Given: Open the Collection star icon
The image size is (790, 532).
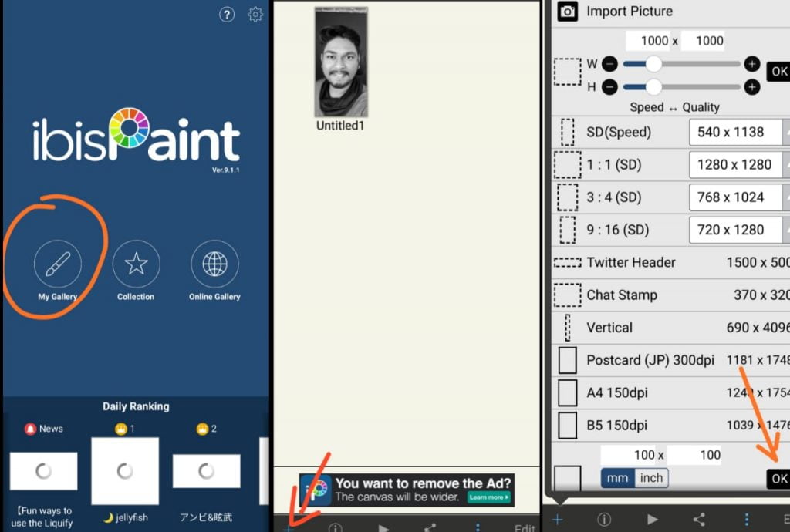Looking at the screenshot, I should (136, 264).
